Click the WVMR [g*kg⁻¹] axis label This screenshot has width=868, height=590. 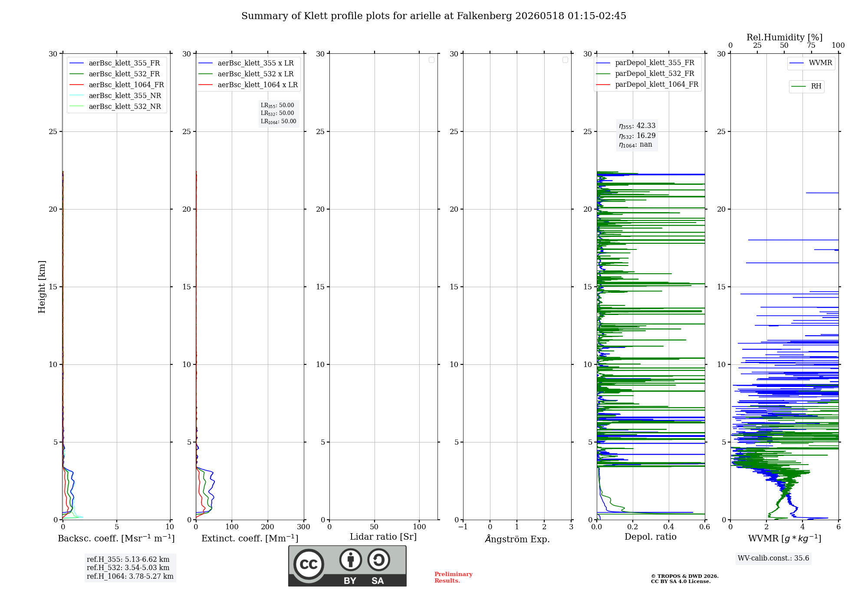pos(785,538)
